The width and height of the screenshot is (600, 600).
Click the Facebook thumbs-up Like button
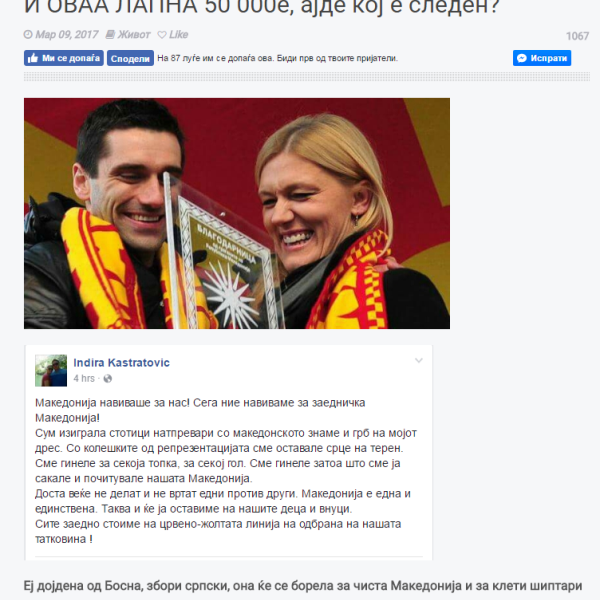coord(64,58)
